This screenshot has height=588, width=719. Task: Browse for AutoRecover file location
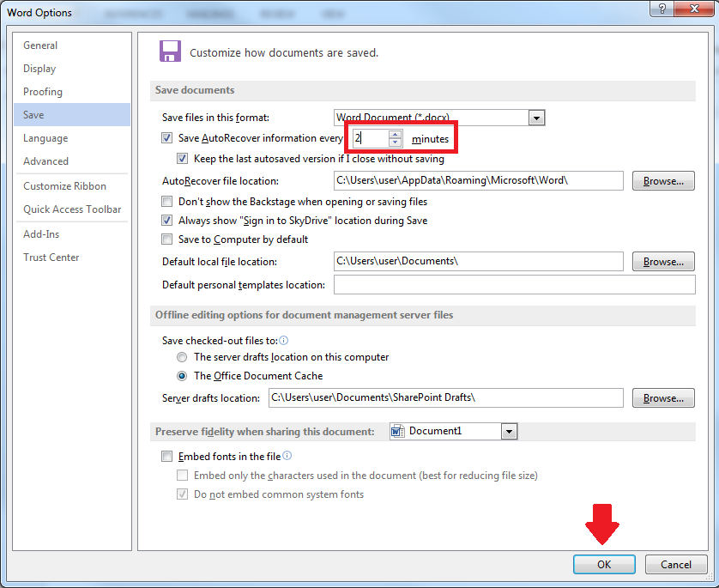(x=663, y=181)
